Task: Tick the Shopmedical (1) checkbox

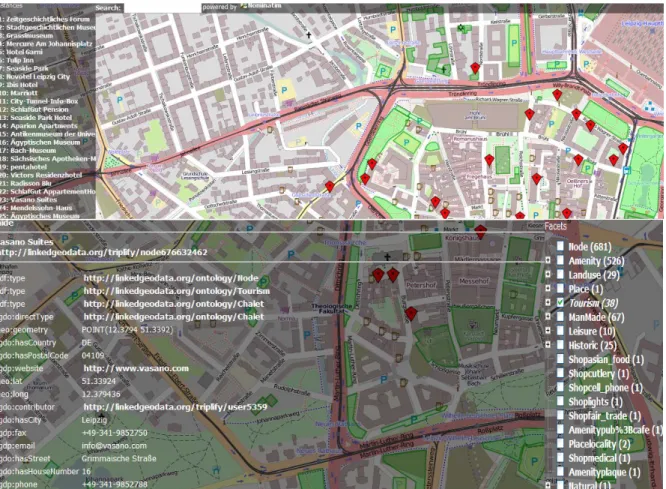Action: tap(560, 458)
